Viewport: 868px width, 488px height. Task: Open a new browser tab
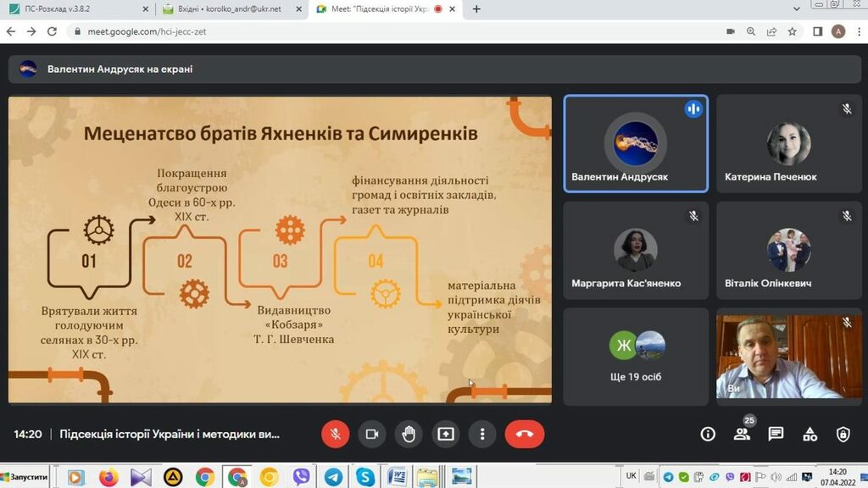click(x=476, y=9)
